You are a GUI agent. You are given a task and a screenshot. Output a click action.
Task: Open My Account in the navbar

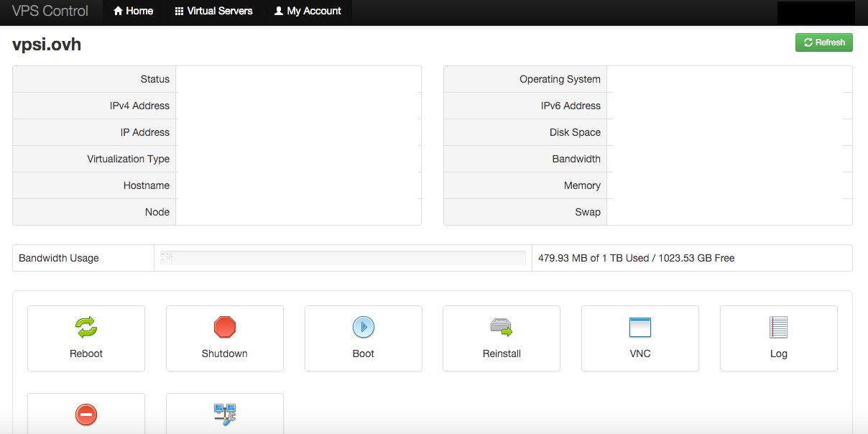(308, 11)
